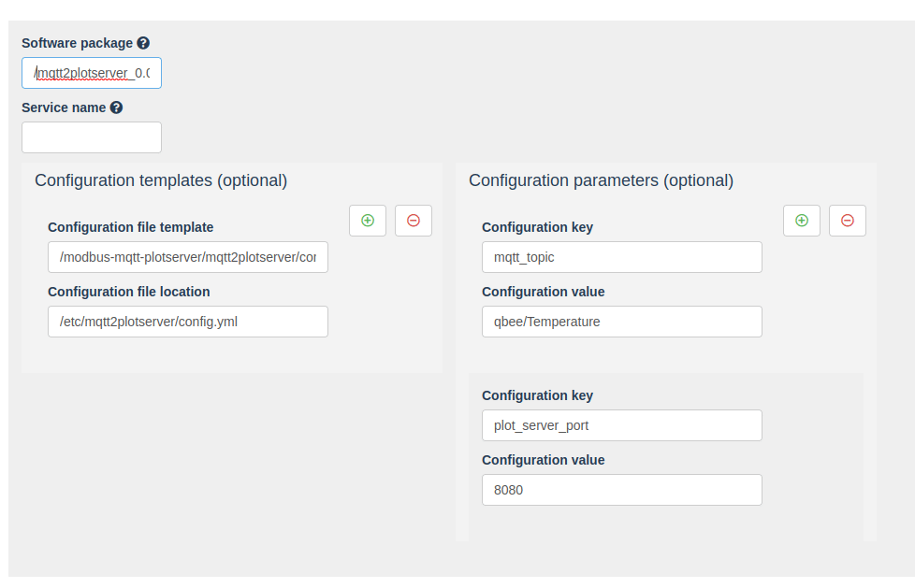
Task: Edit the qbee/Temperature configuration value
Action: pos(621,321)
